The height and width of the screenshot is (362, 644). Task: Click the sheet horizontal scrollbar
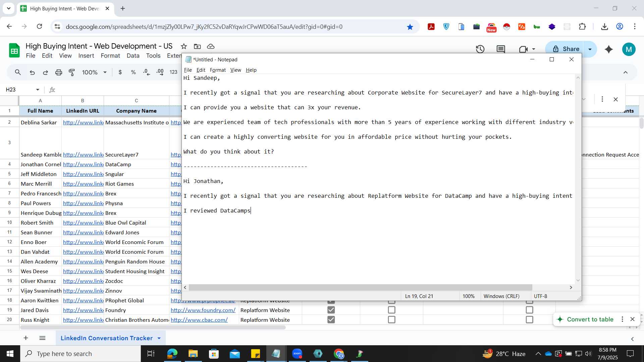pyautogui.click(x=153, y=327)
